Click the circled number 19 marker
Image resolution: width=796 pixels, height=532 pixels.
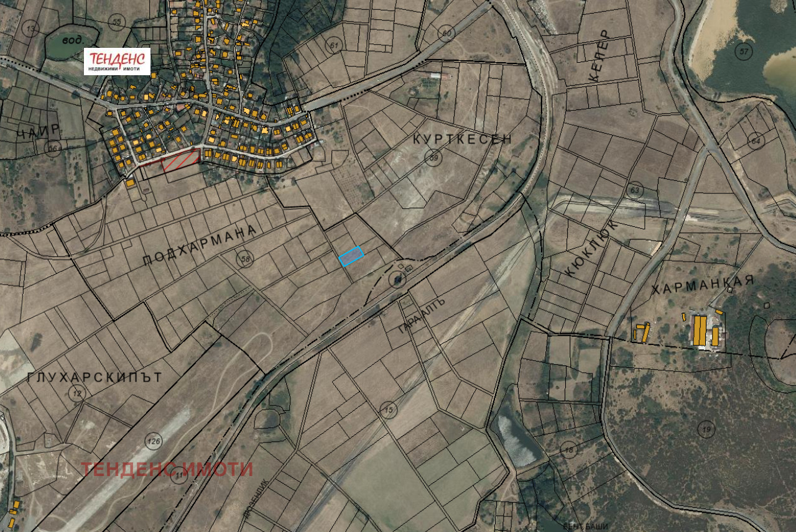pyautogui.click(x=705, y=429)
